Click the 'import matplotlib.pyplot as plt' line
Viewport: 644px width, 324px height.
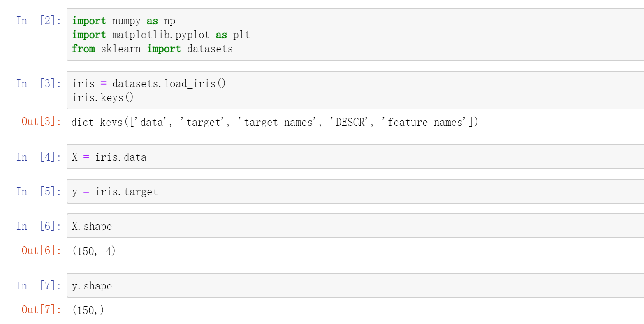coord(161,35)
